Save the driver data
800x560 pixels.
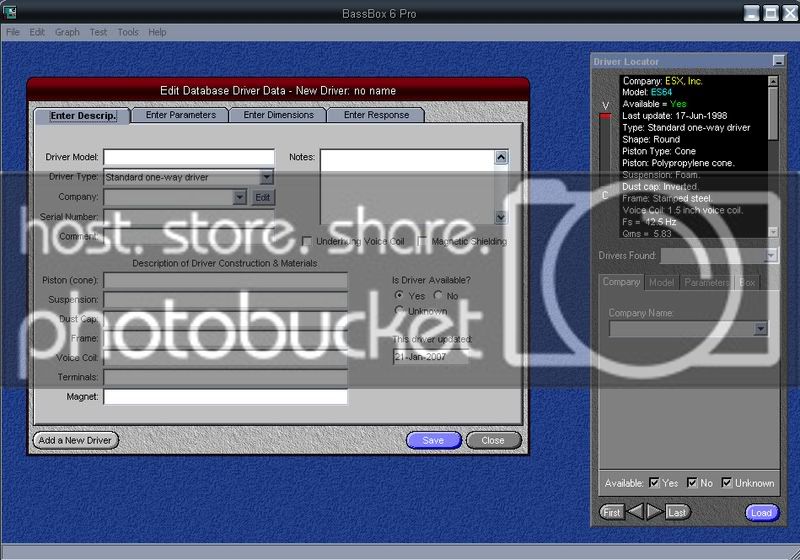tap(434, 440)
